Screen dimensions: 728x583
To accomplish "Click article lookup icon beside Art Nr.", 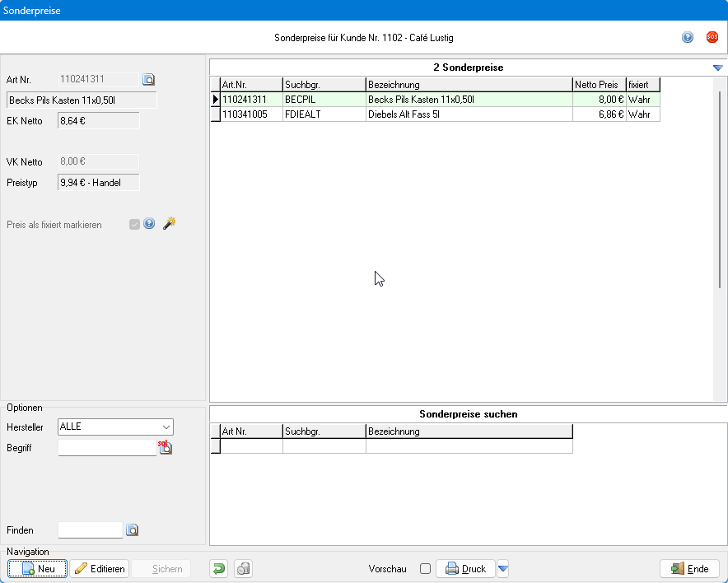I will pos(149,80).
